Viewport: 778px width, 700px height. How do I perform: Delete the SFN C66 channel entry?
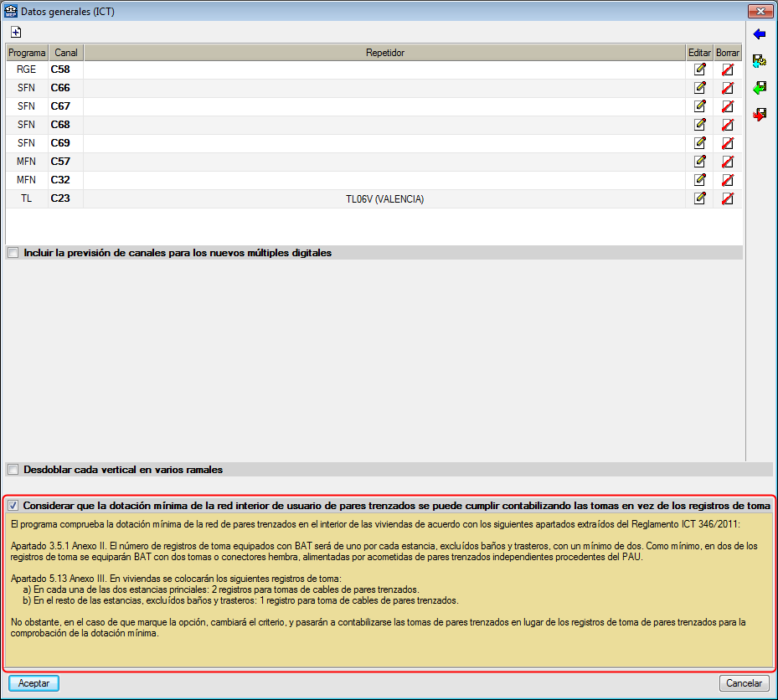[728, 88]
